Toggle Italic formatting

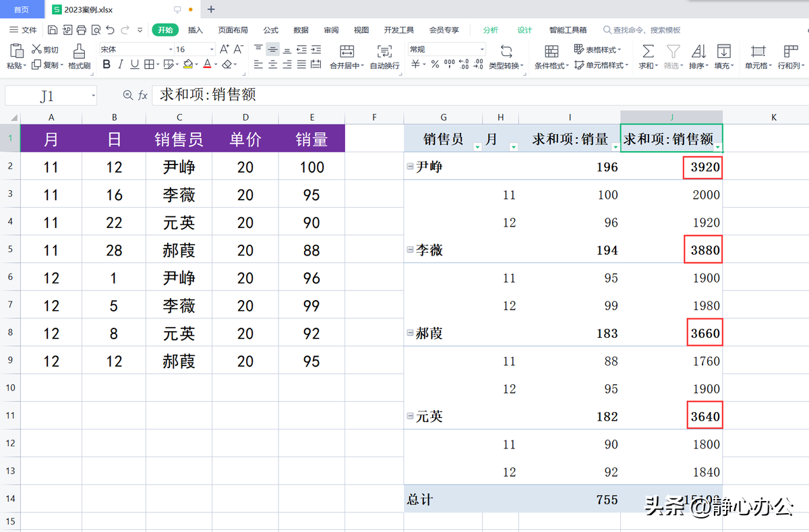121,64
